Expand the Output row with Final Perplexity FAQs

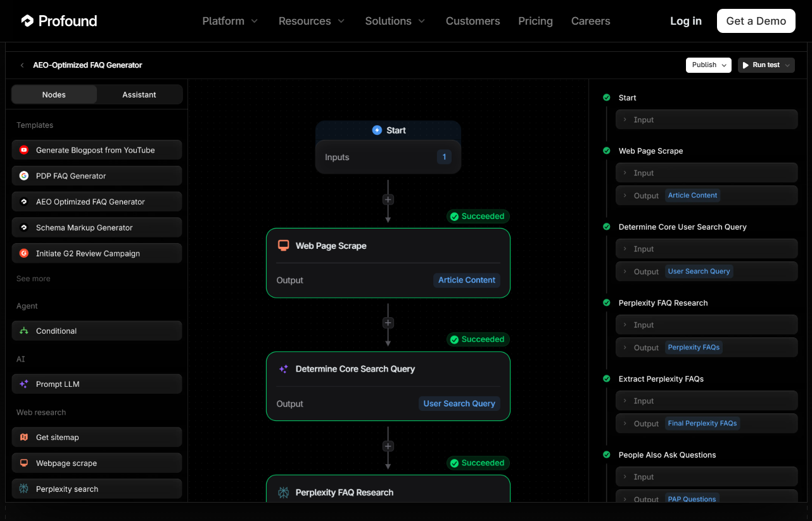tap(707, 424)
